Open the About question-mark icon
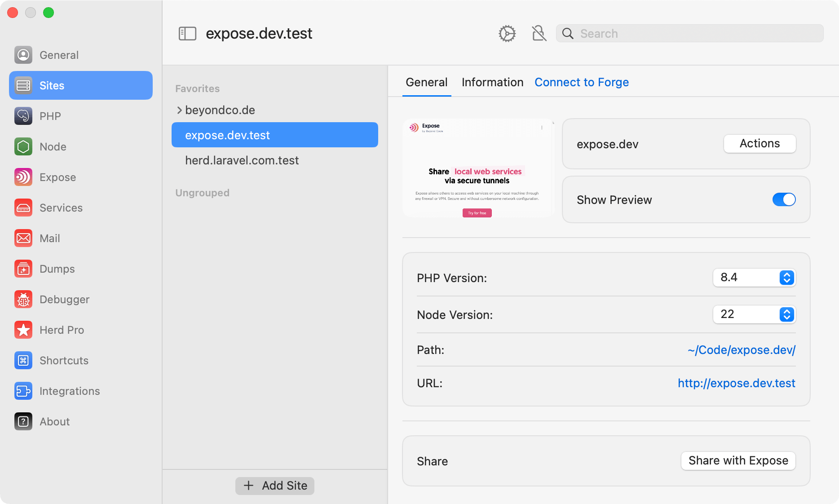Screen dimensions: 839x504 tap(23, 421)
